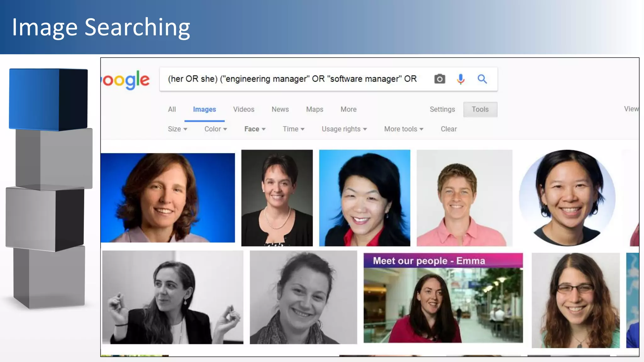
Task: Switch to the Videos tab
Action: pos(244,109)
